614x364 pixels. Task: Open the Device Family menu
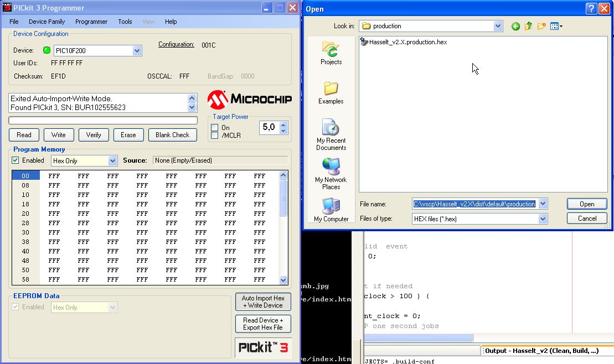(x=47, y=22)
